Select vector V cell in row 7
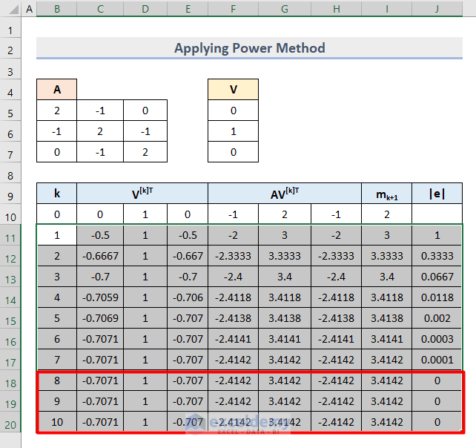The height and width of the screenshot is (448, 476). point(233,151)
